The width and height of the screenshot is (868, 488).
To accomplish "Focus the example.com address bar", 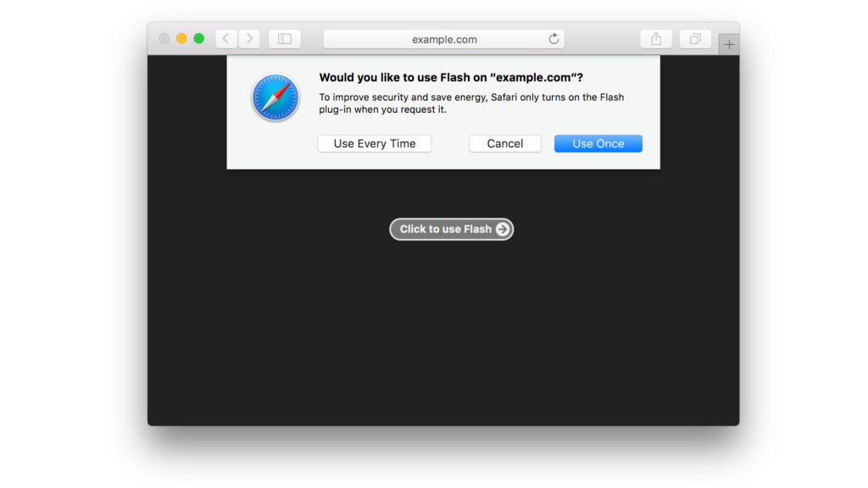I will (x=444, y=39).
